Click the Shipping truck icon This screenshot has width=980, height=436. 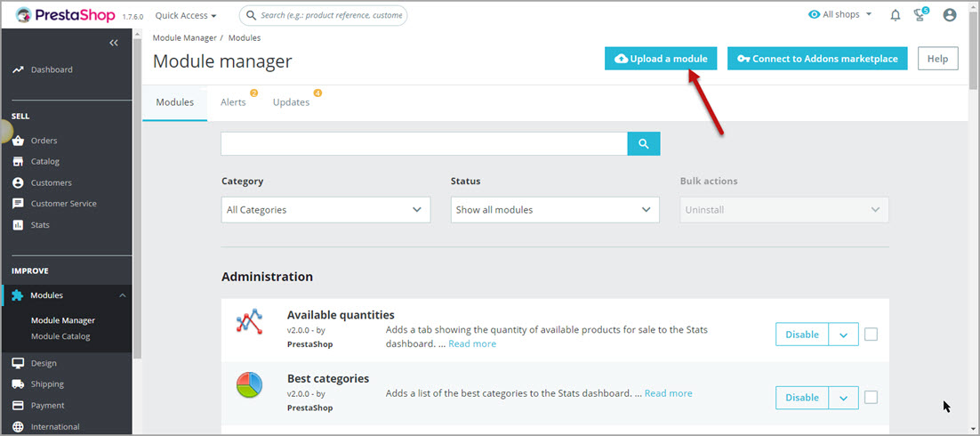18,384
